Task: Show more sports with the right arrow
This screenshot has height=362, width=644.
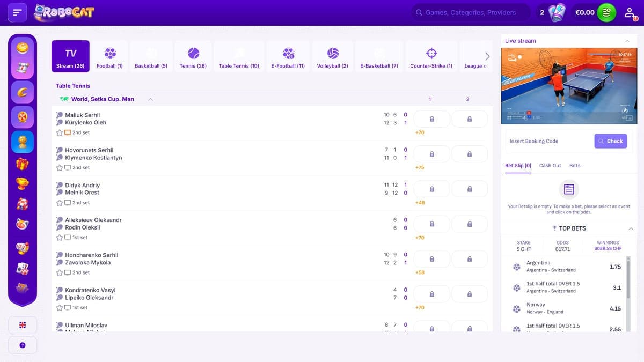Action: (487, 56)
